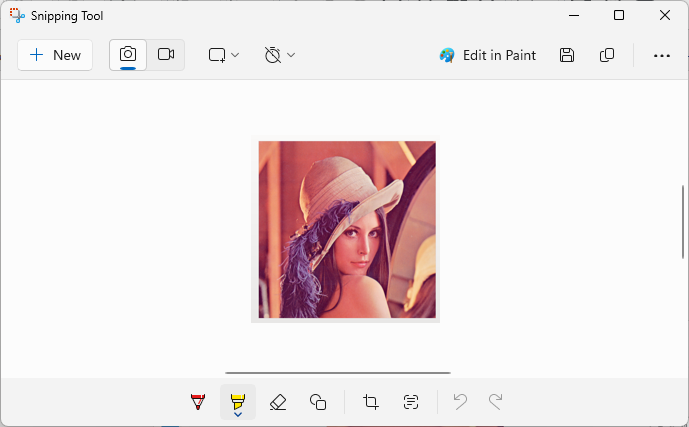The width and height of the screenshot is (689, 427).
Task: Switch to Record (video) mode
Action: coord(166,55)
